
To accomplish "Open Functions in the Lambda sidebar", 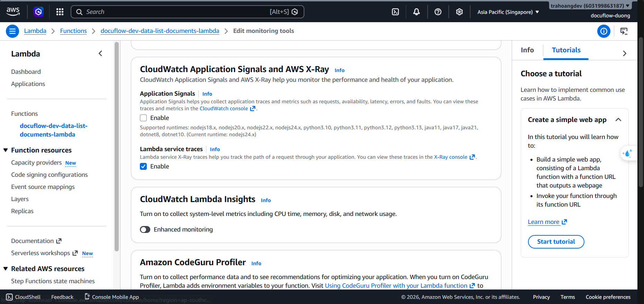I will click(x=24, y=114).
